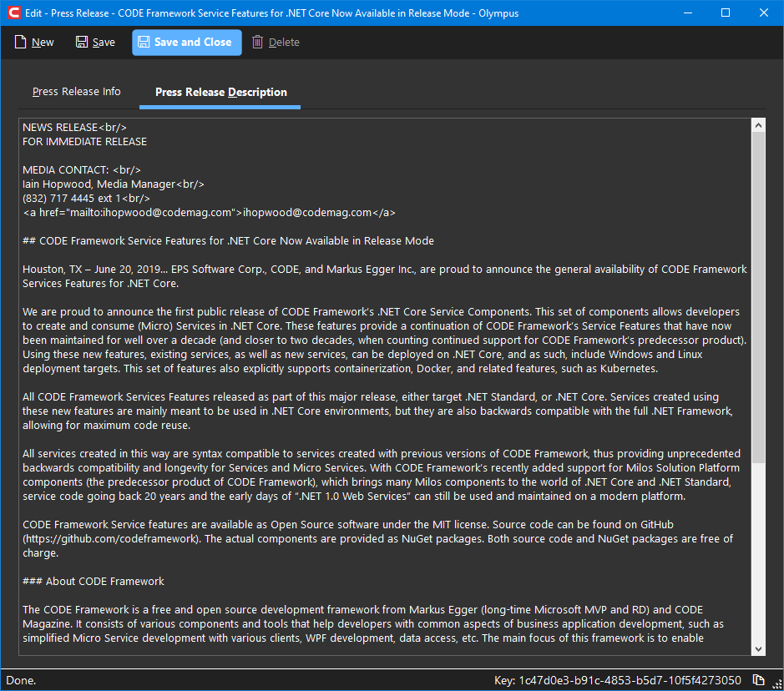Click the Save and Close button
The width and height of the screenshot is (784, 691).
coord(186,43)
